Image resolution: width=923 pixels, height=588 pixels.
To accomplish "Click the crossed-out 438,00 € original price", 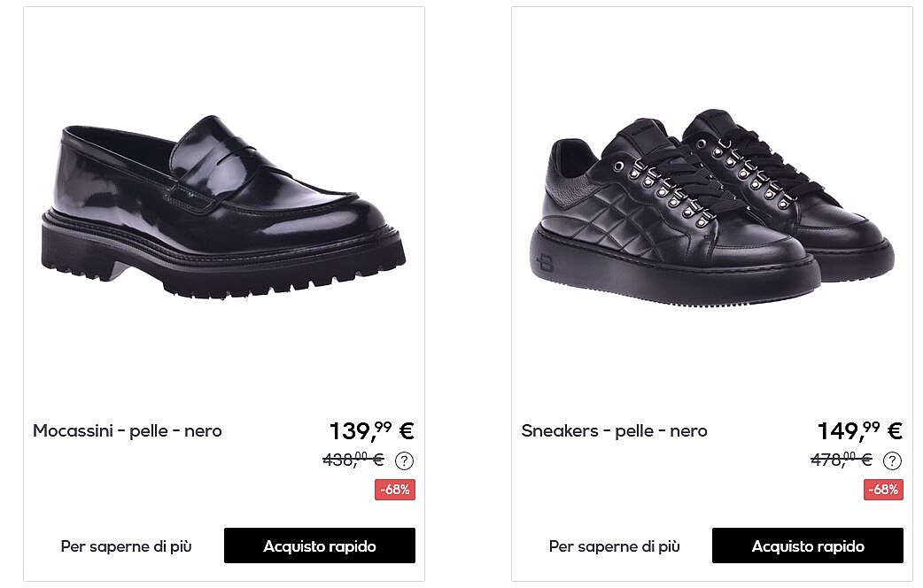I will tap(353, 460).
